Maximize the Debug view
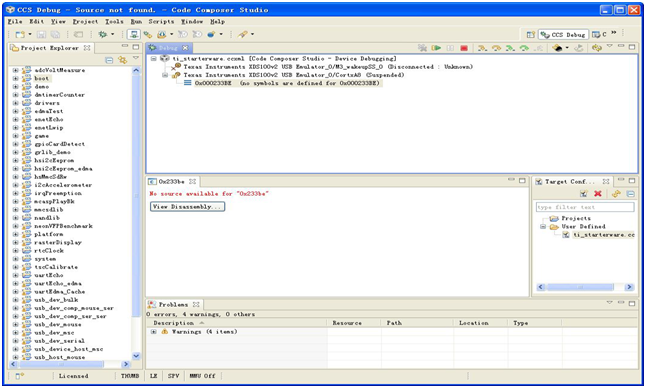Image resolution: width=646 pixels, height=388 pixels. click(x=632, y=47)
